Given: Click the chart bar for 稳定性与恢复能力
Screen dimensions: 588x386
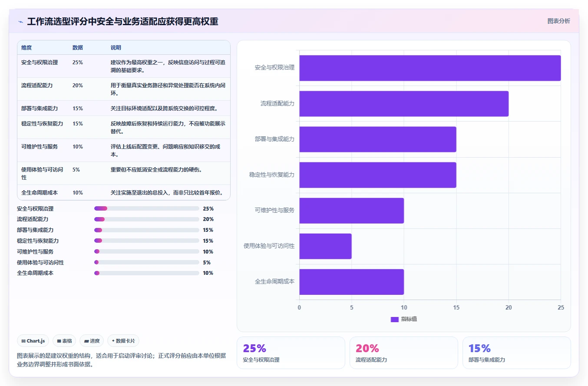Looking at the screenshot, I should [378, 175].
